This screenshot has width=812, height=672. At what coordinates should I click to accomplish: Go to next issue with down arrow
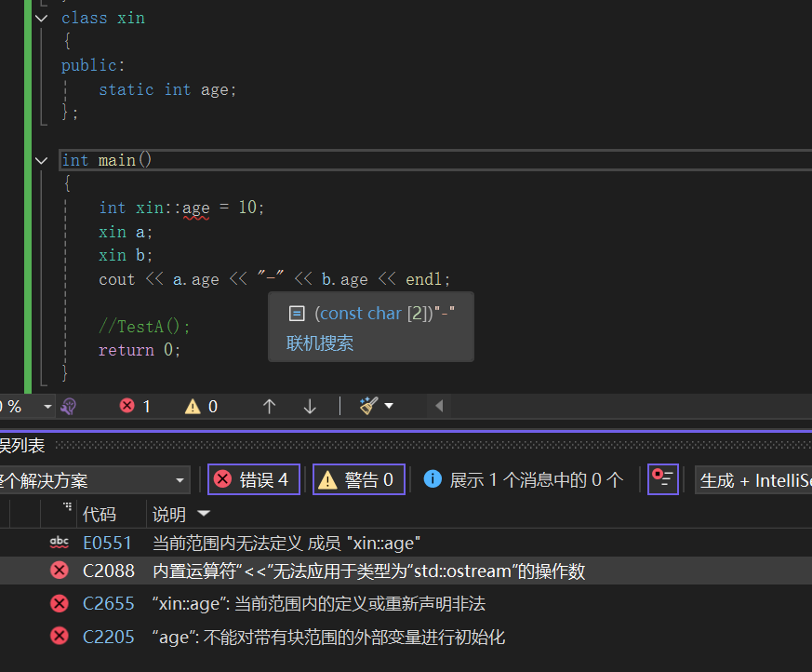click(x=310, y=406)
